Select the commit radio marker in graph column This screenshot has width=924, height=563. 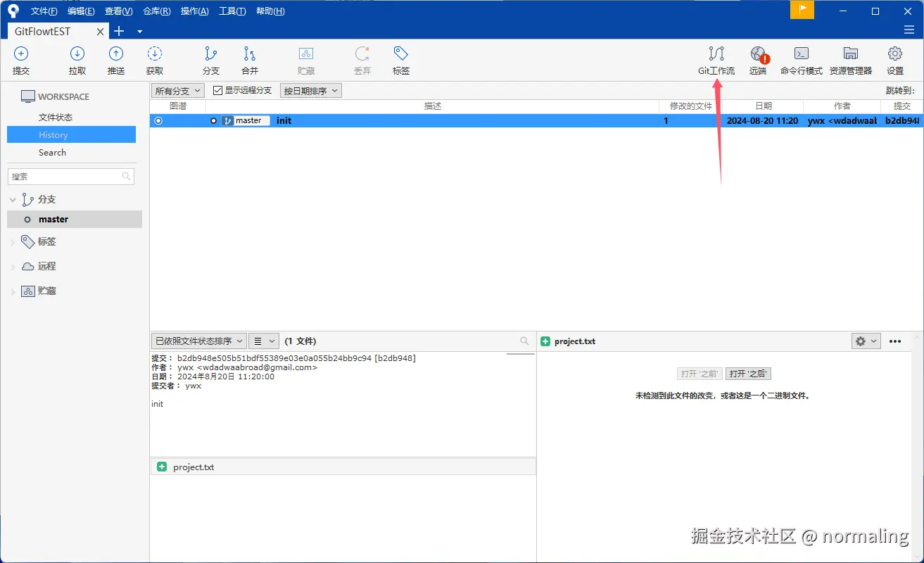[x=158, y=121]
